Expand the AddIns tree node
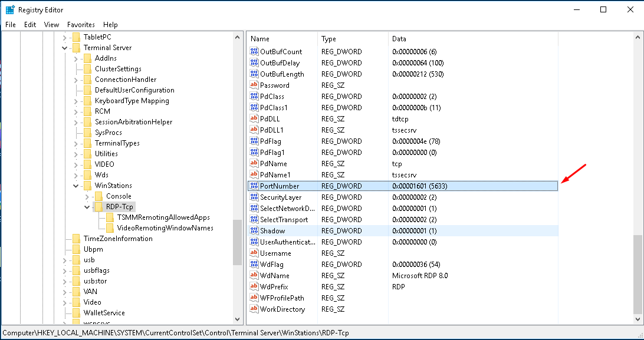Image resolution: width=644 pixels, height=340 pixels. [76, 58]
